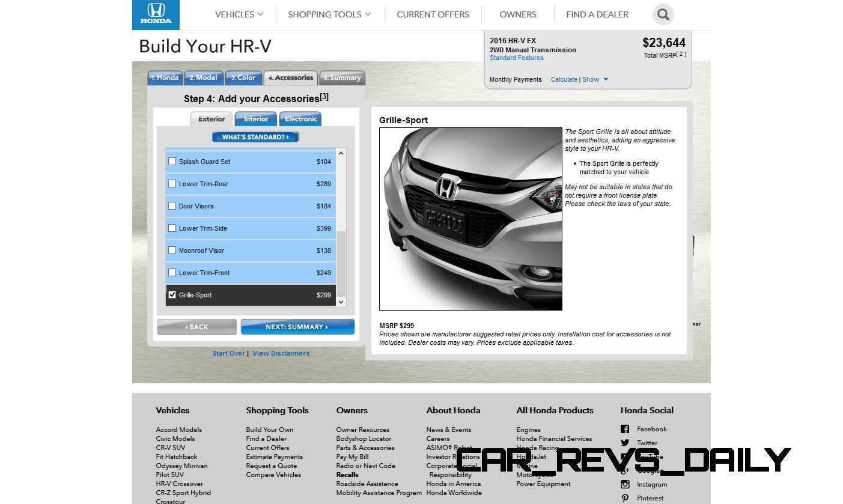
Task: Open Roadside Assistance footer link
Action: coord(367,484)
